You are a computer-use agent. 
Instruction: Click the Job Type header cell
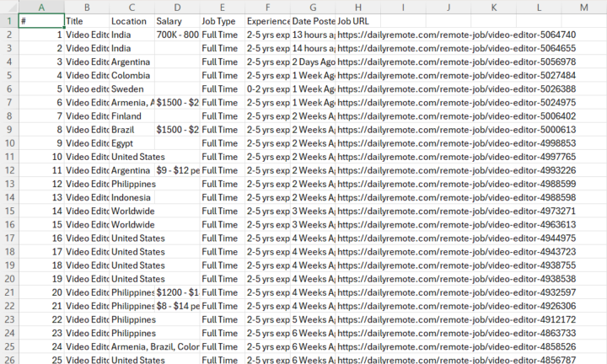(223, 21)
